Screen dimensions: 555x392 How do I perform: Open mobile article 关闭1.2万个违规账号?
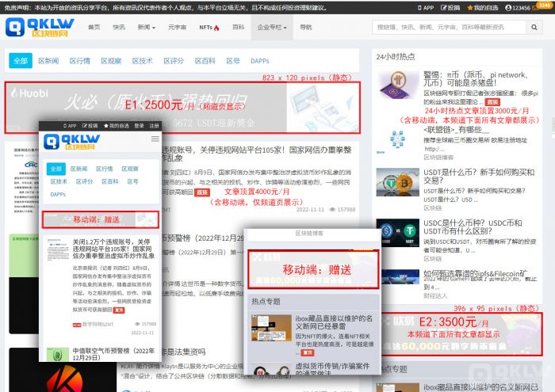click(113, 249)
